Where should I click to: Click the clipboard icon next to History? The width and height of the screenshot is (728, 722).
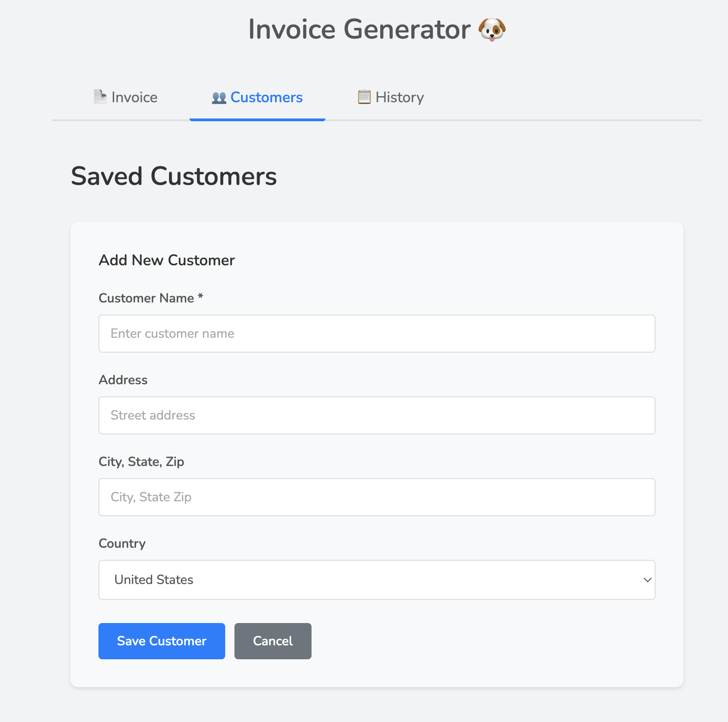pyautogui.click(x=364, y=97)
